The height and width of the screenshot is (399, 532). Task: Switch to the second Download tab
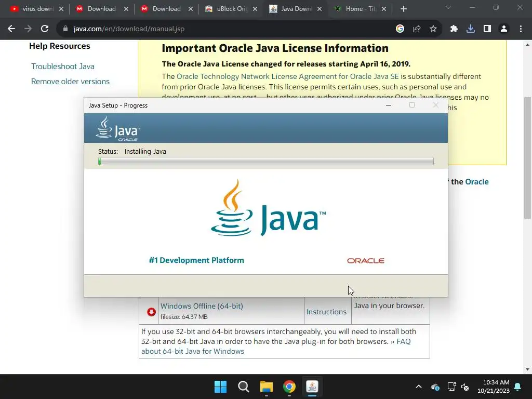pyautogui.click(x=162, y=9)
